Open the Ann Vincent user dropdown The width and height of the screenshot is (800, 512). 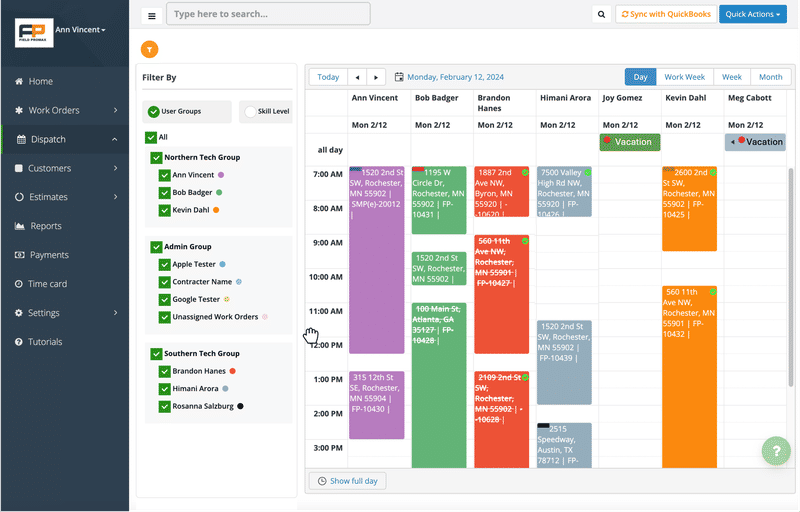(80, 30)
